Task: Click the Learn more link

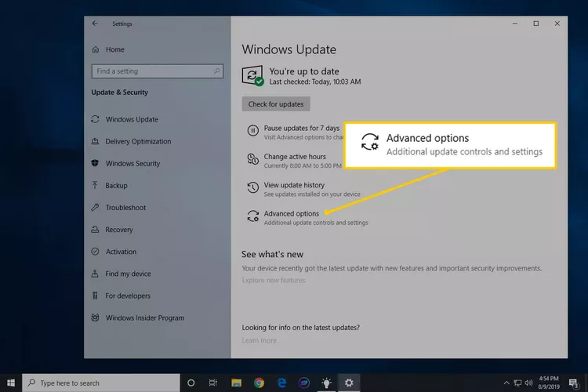Action: [x=260, y=340]
